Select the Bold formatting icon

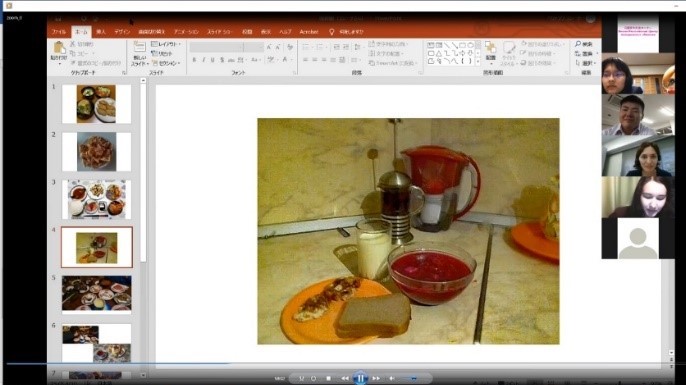click(x=194, y=60)
